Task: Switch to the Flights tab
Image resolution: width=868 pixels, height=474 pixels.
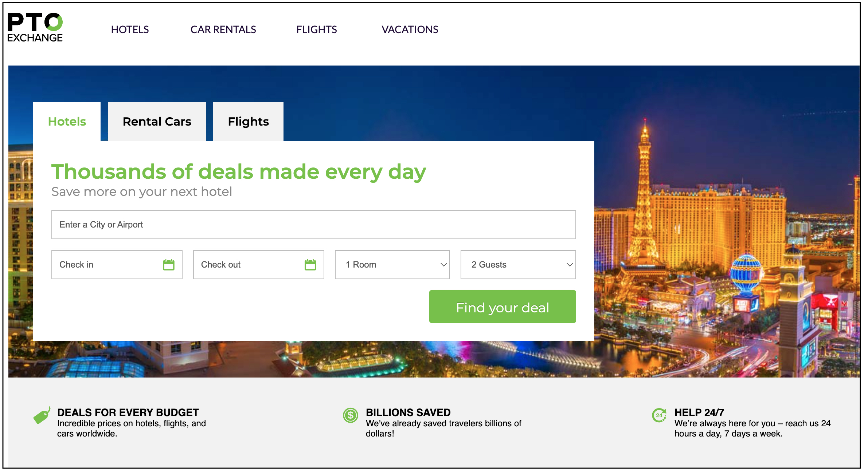Action: point(248,121)
